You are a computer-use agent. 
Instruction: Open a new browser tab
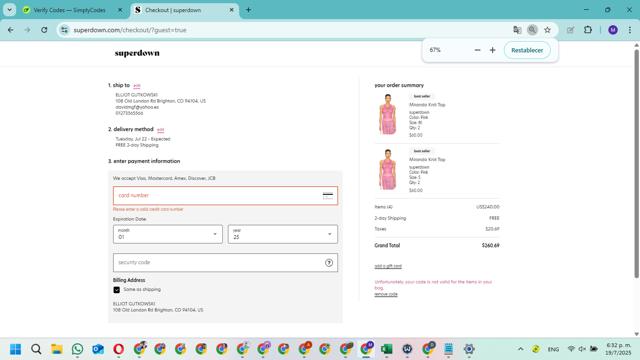pos(248,10)
